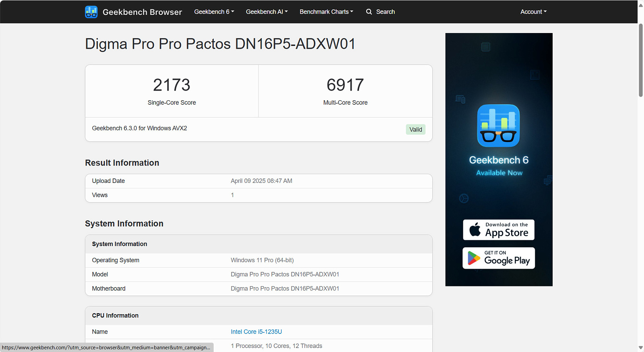Click the Model row value text
This screenshot has width=644, height=352.
[285, 274]
